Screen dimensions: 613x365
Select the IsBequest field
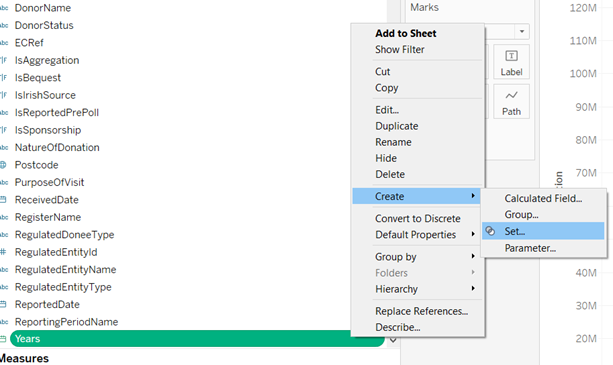[x=38, y=78]
